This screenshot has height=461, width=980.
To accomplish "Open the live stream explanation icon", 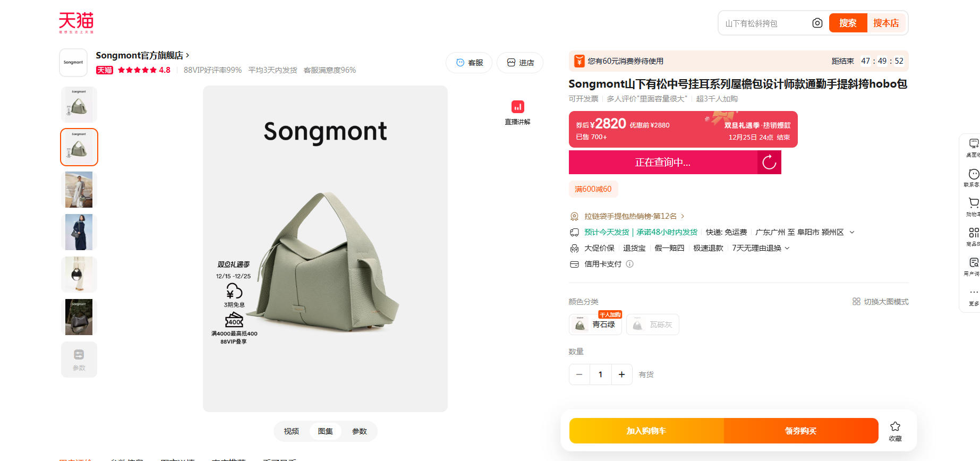I will (517, 107).
